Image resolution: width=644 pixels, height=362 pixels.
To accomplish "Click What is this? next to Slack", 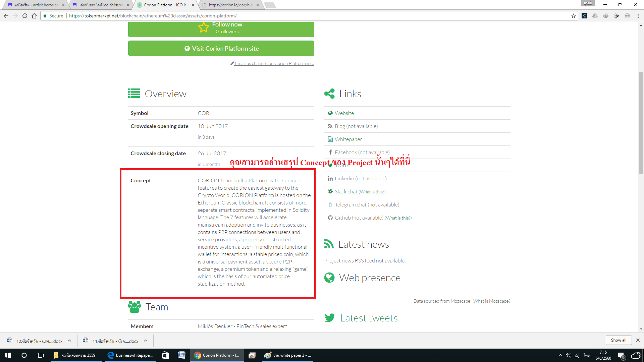I will (x=372, y=192).
